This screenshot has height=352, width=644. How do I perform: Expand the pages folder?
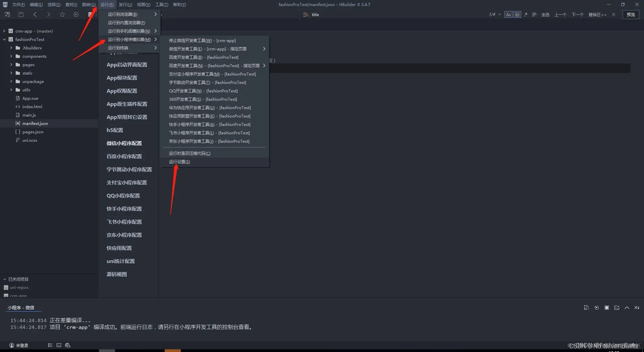click(x=11, y=64)
